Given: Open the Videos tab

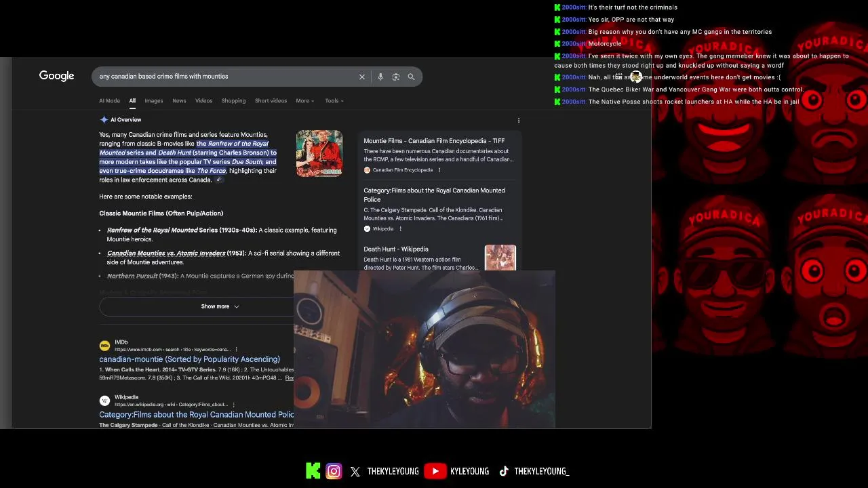Looking at the screenshot, I should [x=203, y=101].
